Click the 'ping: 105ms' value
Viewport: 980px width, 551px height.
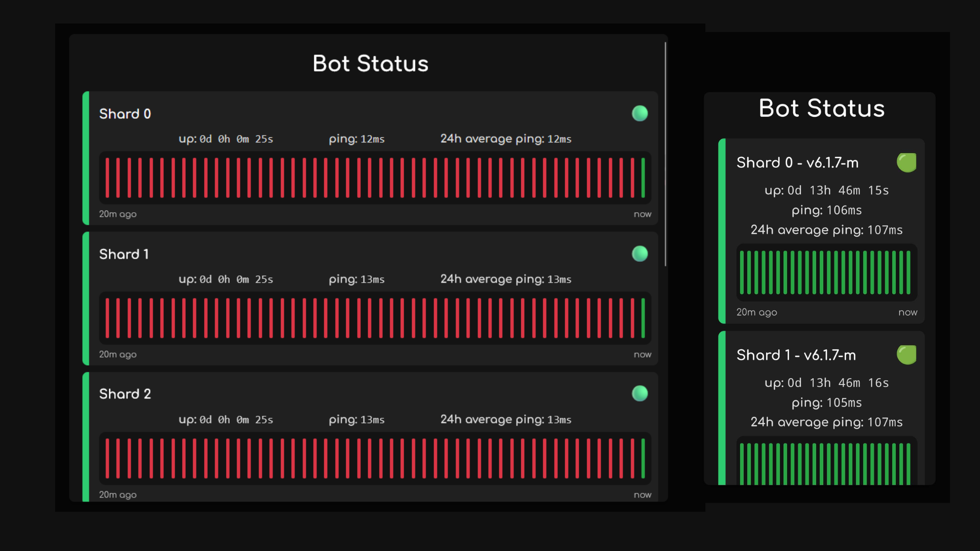[x=826, y=403]
